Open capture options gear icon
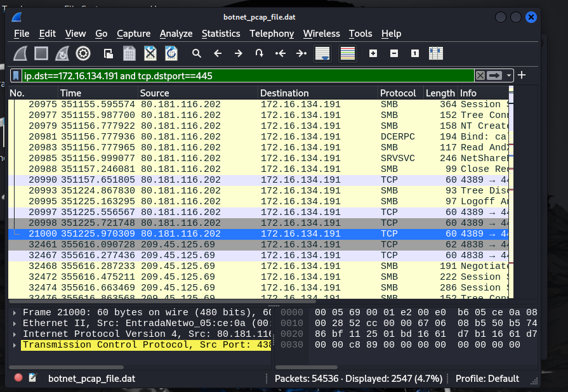The height and width of the screenshot is (392, 568). [83, 53]
